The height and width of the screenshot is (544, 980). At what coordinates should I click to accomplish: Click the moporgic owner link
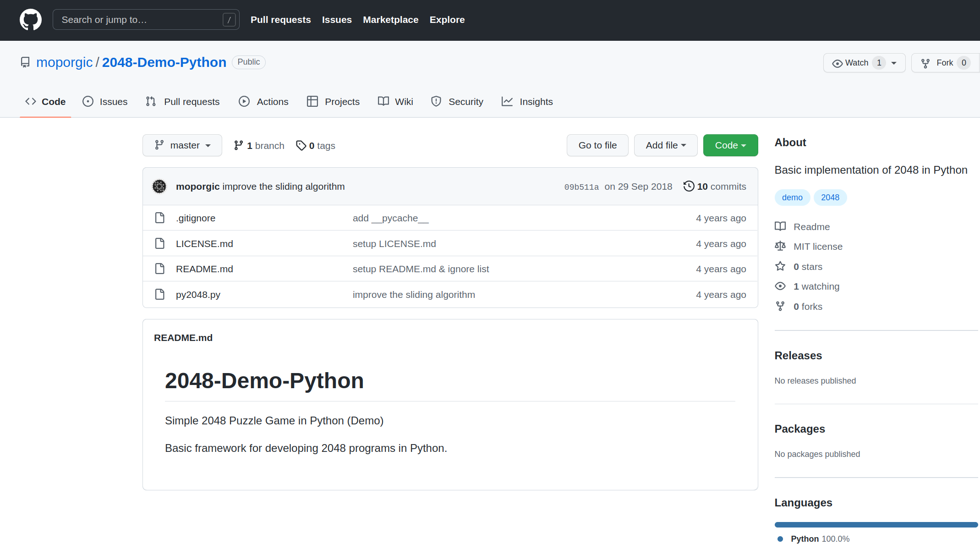[64, 62]
